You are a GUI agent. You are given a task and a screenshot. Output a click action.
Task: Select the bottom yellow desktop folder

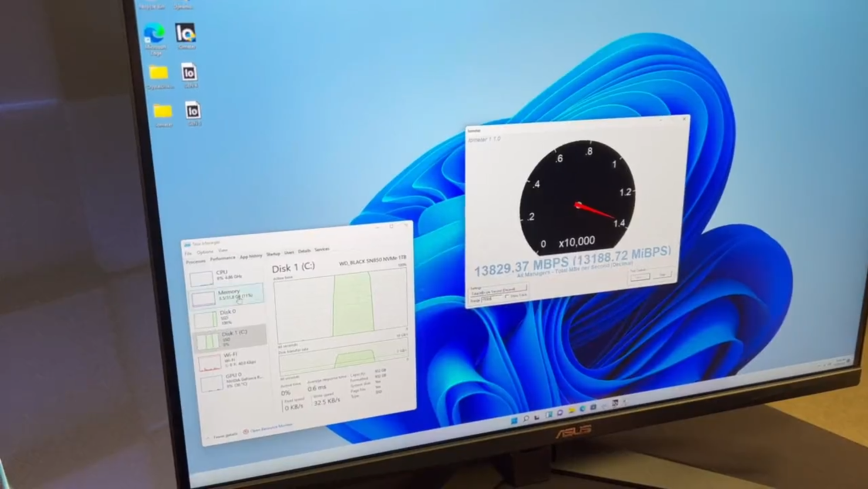(x=162, y=113)
